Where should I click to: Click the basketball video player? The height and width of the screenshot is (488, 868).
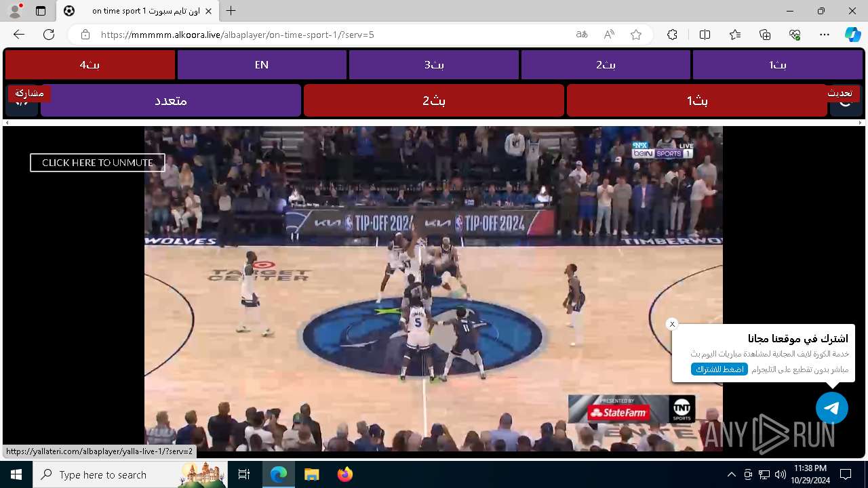433,289
